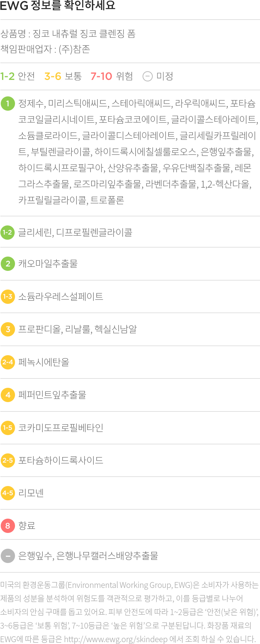Click the green 1-2 badge beside 글리세린

(x=8, y=232)
